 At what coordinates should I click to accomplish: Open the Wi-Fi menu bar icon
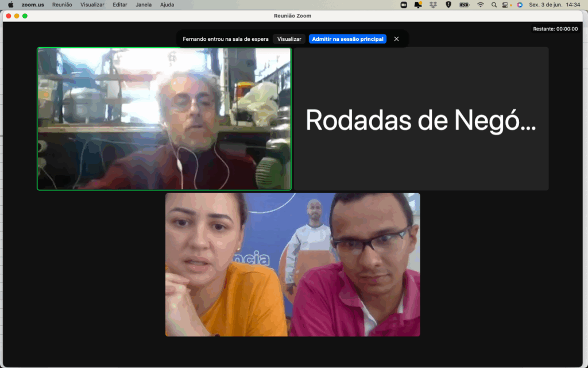[x=481, y=5]
